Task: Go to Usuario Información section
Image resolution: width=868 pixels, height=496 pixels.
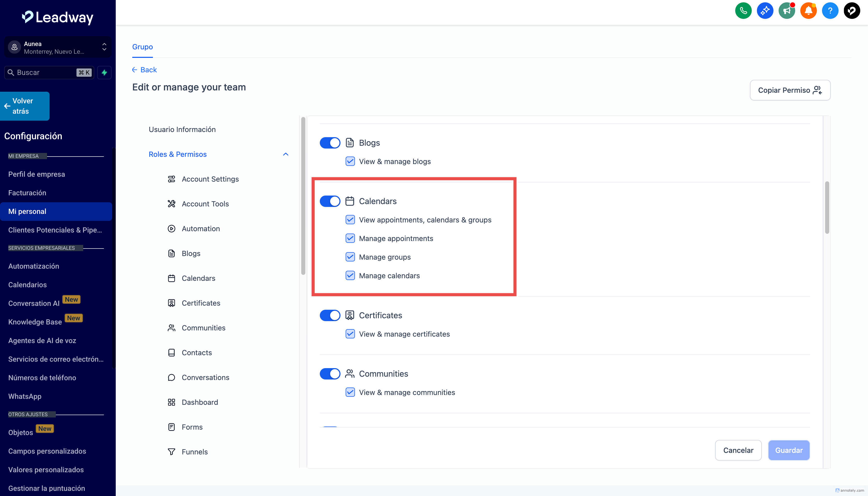Action: click(x=182, y=129)
